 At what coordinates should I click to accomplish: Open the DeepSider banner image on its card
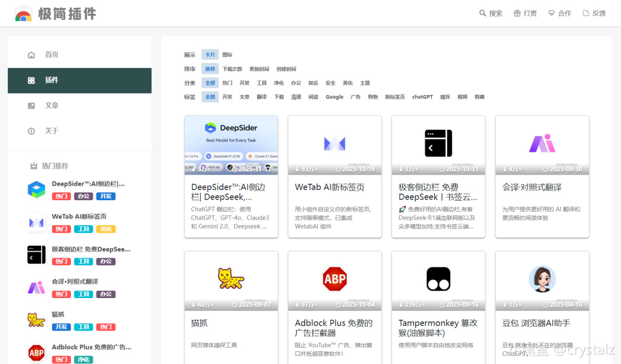coord(231,145)
